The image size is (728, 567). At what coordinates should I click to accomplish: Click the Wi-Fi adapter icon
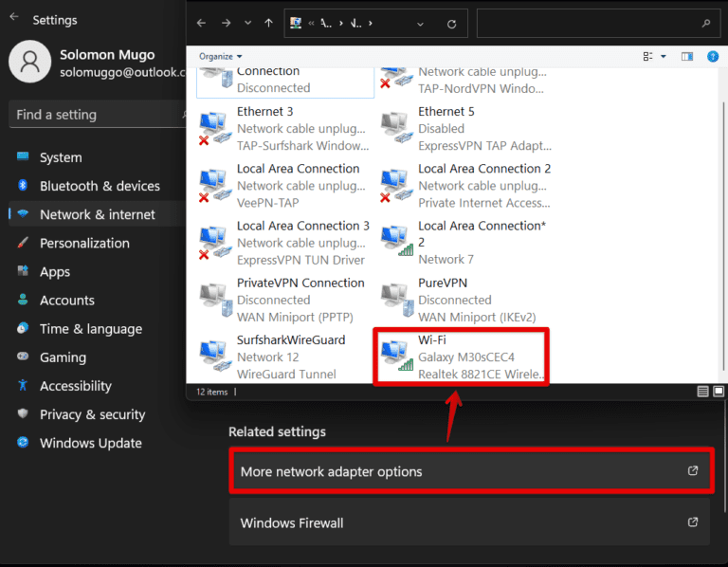point(397,355)
